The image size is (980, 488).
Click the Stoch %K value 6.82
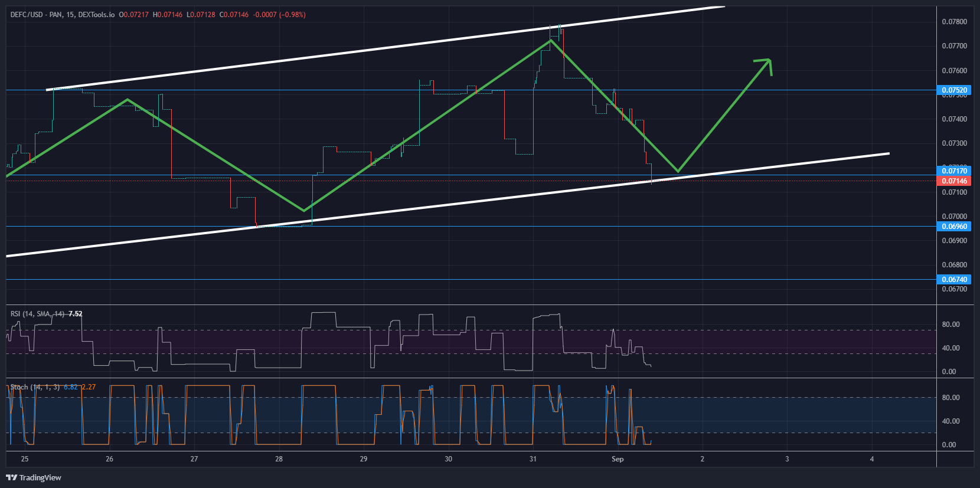point(70,387)
